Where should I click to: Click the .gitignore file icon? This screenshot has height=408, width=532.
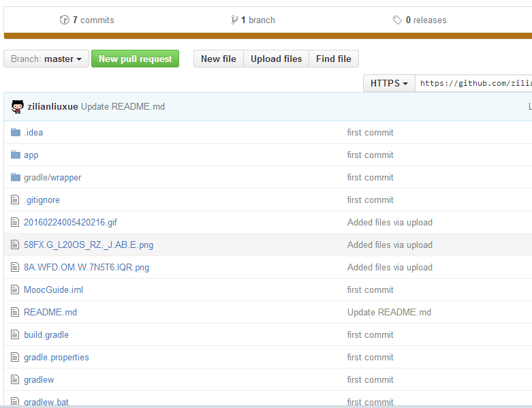(16, 200)
